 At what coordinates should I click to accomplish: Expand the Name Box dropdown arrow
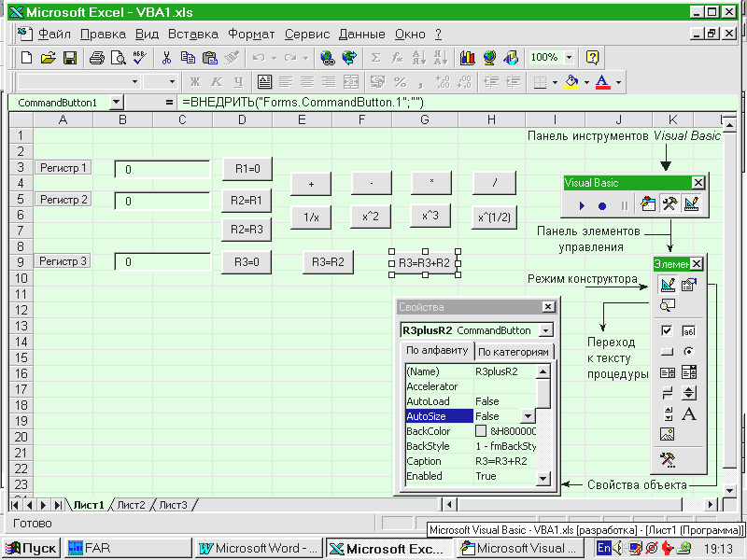point(116,102)
